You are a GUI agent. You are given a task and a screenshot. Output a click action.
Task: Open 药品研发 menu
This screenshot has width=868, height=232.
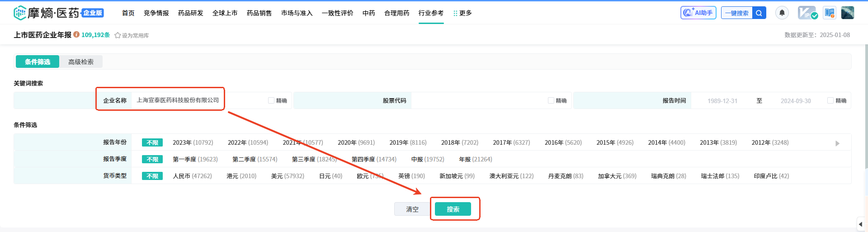pyautogui.click(x=191, y=13)
